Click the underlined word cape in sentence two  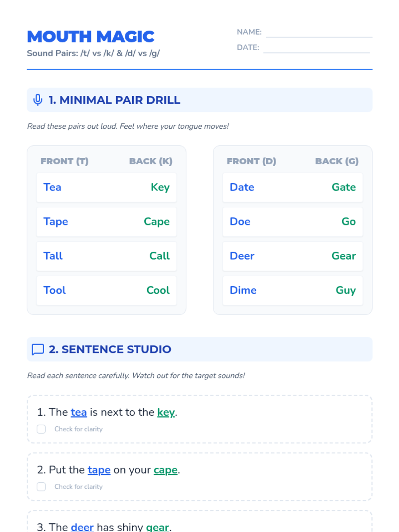point(166,470)
